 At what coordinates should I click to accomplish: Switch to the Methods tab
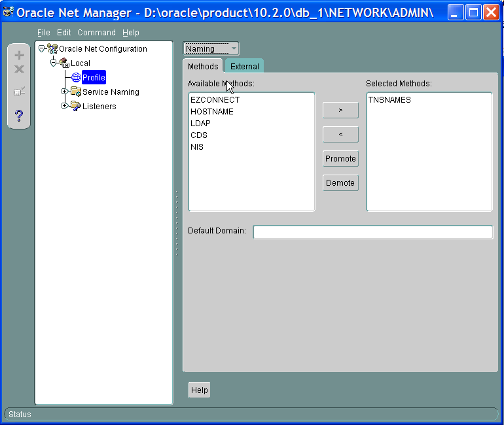[203, 67]
